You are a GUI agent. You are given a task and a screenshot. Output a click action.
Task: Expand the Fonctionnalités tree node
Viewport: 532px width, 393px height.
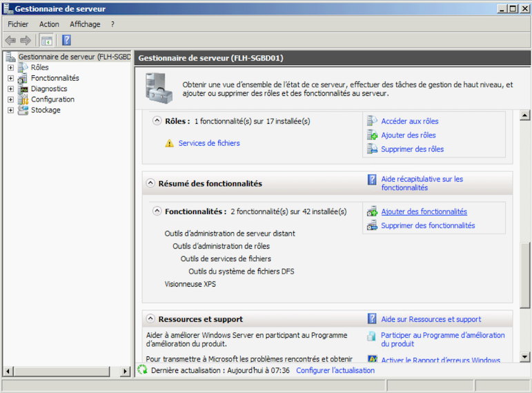10,79
